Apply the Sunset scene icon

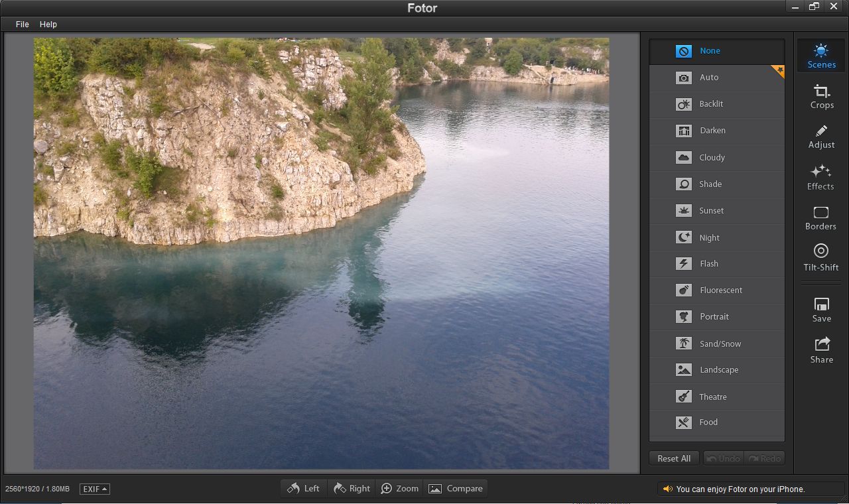[684, 210]
